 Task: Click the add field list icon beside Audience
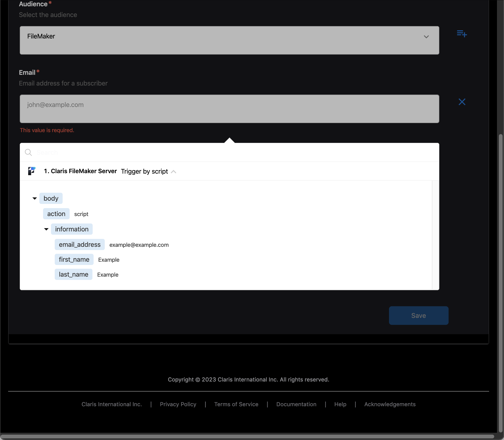[x=462, y=33]
